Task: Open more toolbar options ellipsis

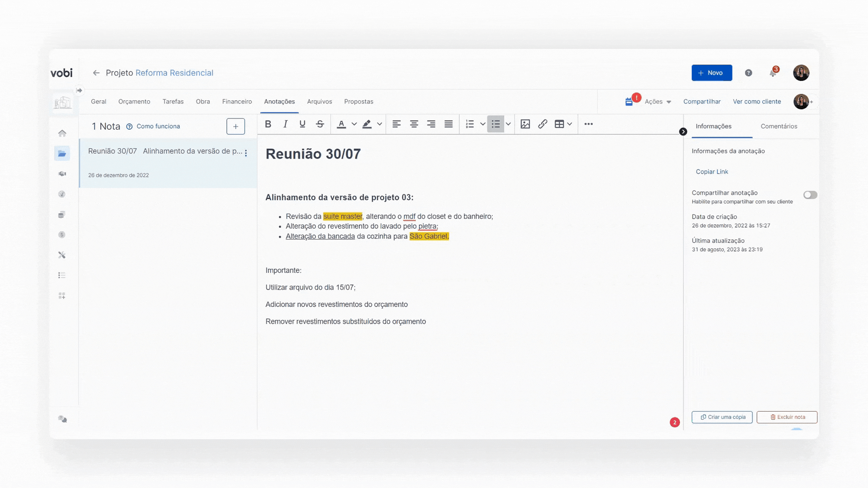Action: click(588, 124)
